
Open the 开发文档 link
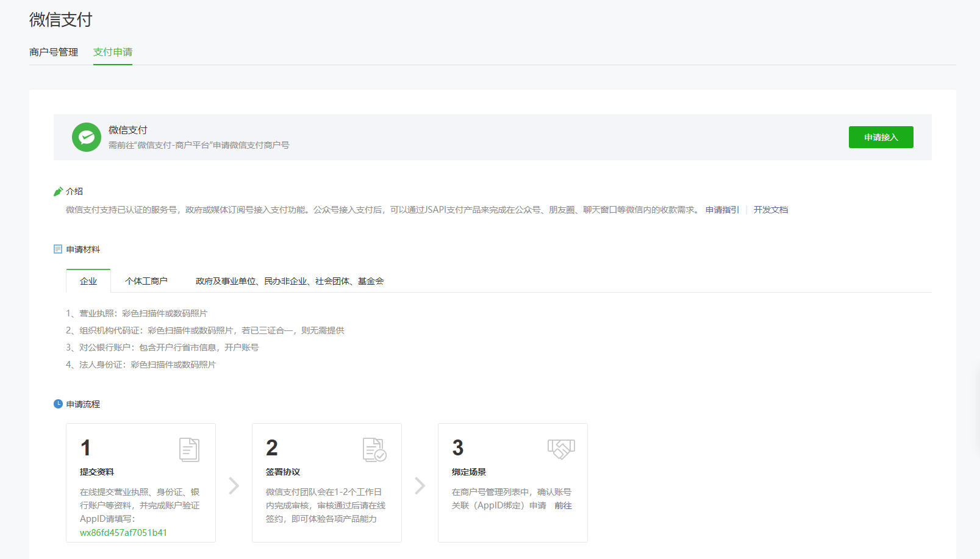click(x=771, y=210)
